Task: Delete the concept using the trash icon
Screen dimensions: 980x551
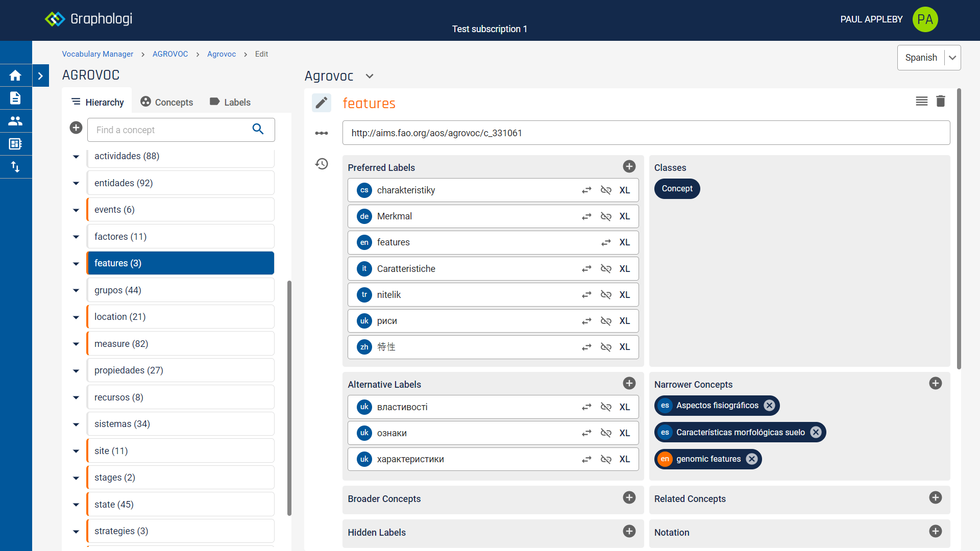Action: [941, 101]
